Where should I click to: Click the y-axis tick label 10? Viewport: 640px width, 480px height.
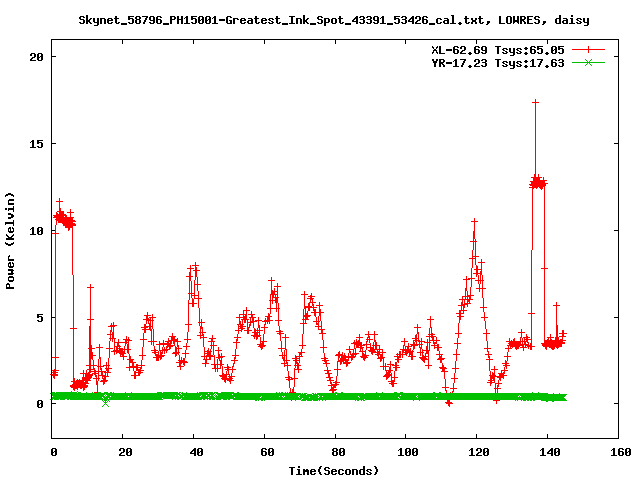coord(36,231)
